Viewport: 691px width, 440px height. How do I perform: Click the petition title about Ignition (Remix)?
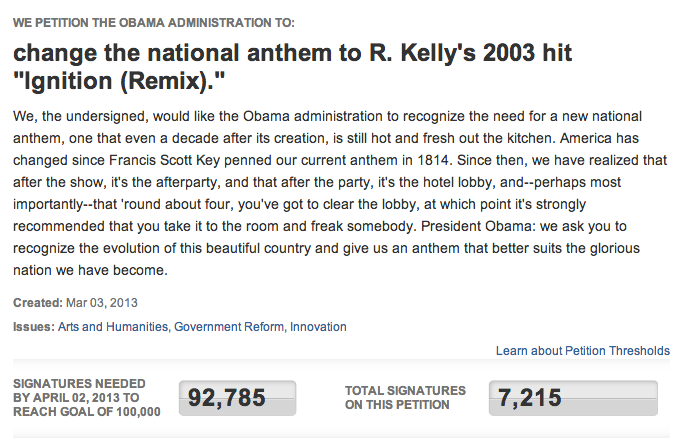point(293,67)
